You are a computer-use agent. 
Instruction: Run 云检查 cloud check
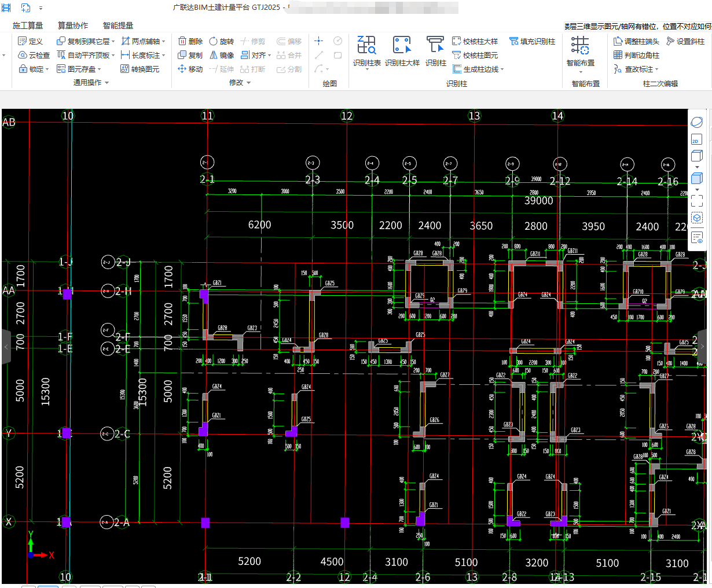(34, 55)
